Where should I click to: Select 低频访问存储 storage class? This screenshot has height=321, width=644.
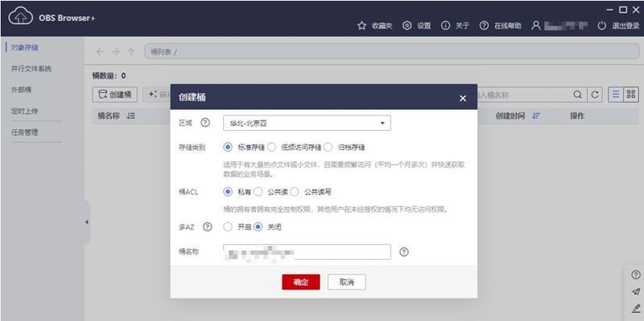(x=271, y=147)
